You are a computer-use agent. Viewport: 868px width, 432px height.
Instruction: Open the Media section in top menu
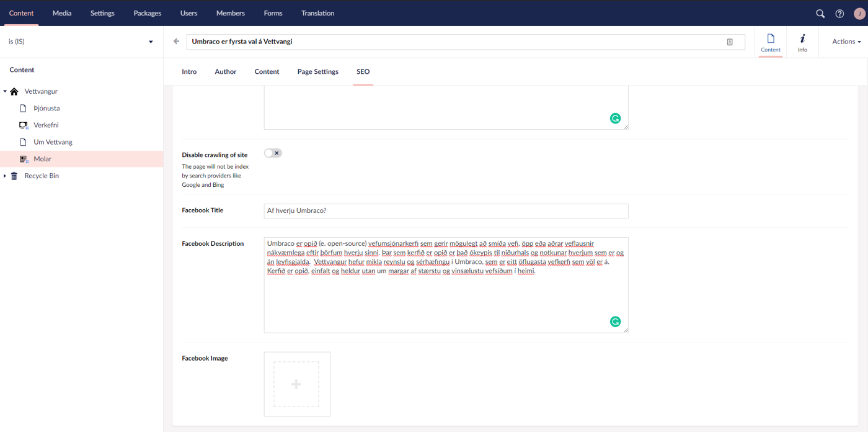tap(62, 13)
